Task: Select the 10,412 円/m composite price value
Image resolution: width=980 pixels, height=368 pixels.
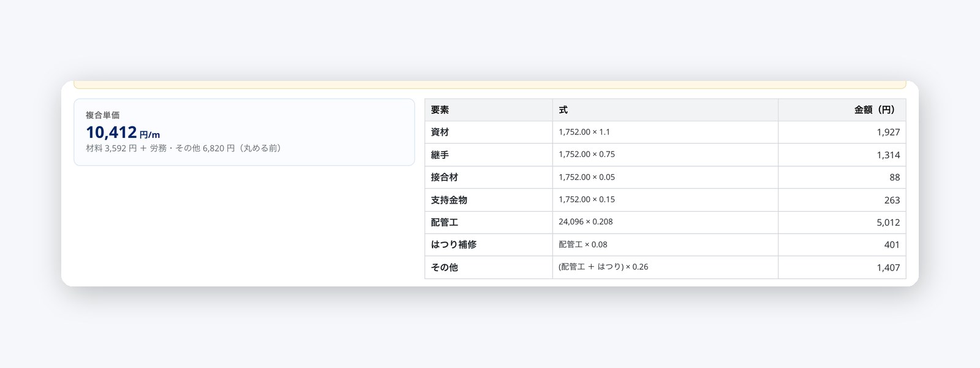Action: pyautogui.click(x=123, y=132)
